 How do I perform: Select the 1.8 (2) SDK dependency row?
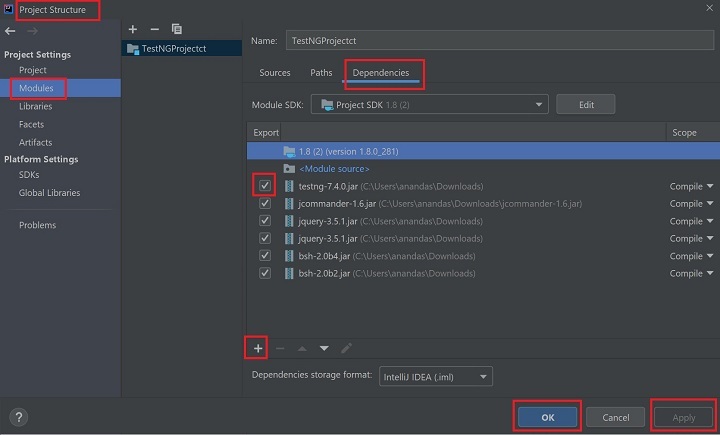483,151
